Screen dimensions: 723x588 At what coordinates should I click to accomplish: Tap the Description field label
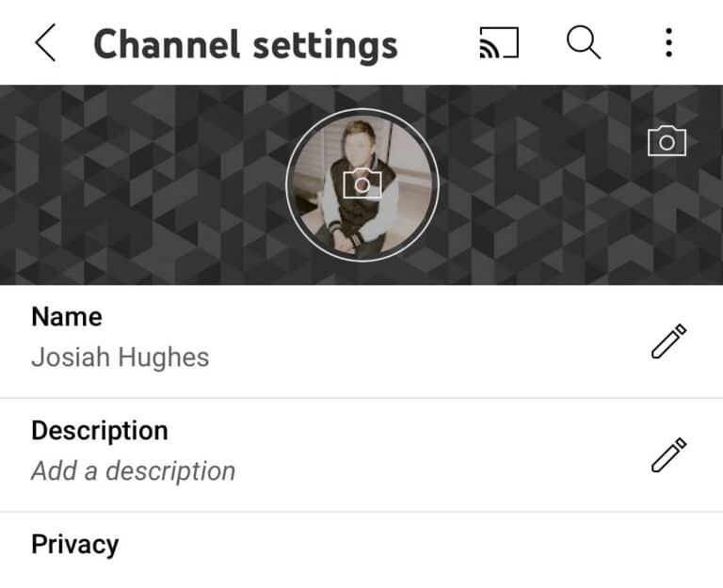tap(100, 431)
